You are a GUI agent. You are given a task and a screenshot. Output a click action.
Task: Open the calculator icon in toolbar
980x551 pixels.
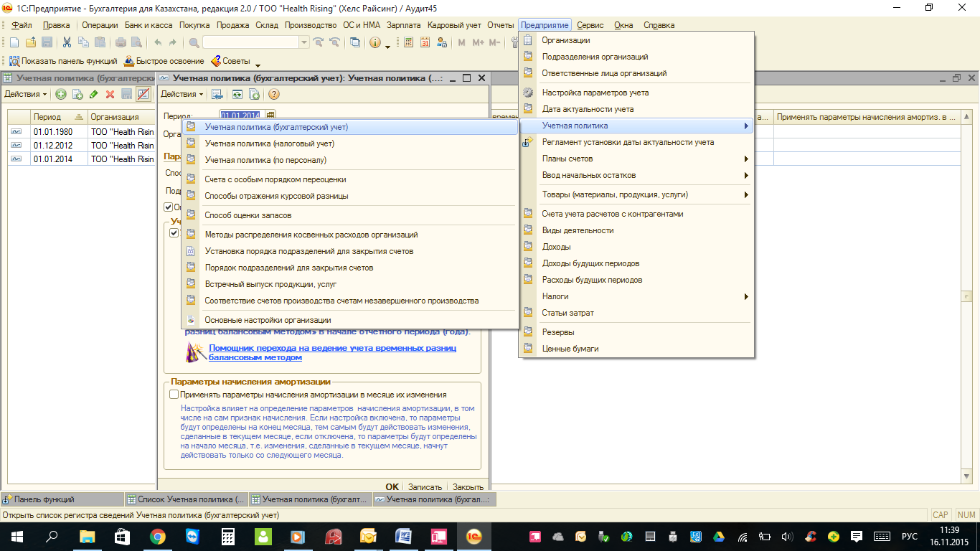(408, 42)
